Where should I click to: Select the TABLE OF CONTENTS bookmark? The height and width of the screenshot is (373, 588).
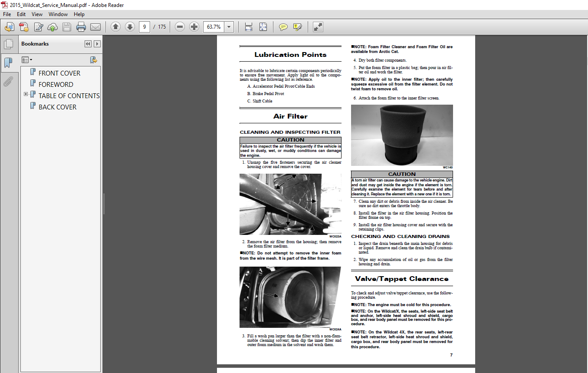(69, 96)
